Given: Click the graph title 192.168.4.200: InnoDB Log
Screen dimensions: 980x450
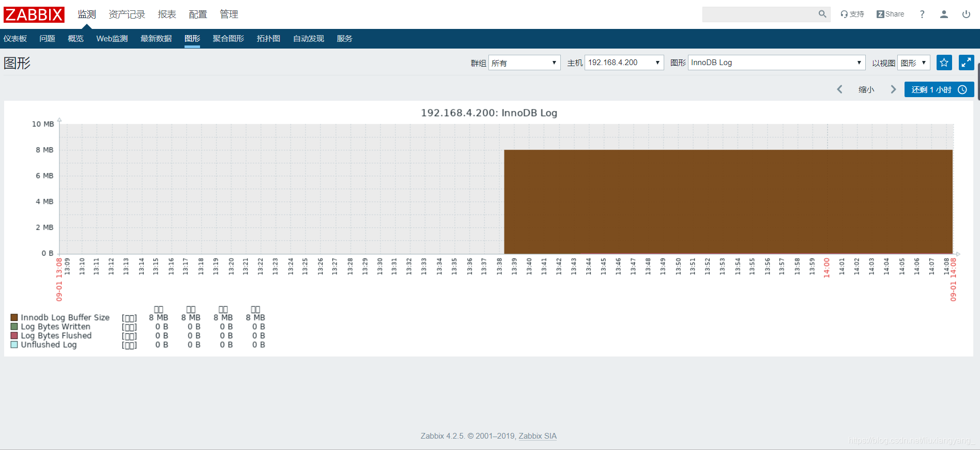Looking at the screenshot, I should [x=489, y=113].
